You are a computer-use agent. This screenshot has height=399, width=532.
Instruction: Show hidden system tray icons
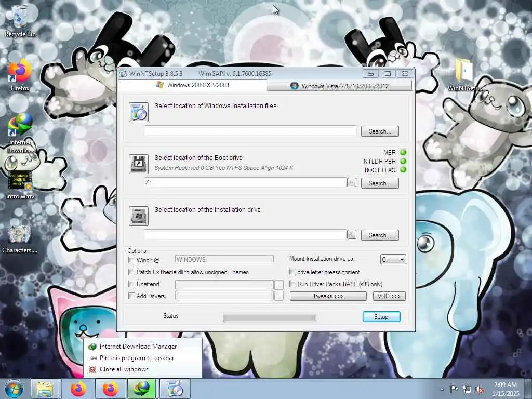click(442, 390)
